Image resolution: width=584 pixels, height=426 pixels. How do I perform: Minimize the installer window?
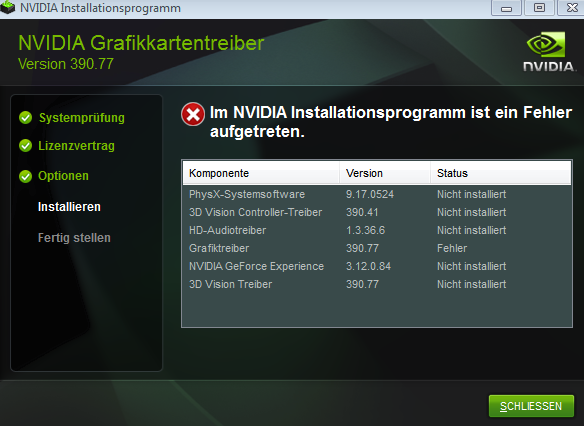tap(506, 8)
